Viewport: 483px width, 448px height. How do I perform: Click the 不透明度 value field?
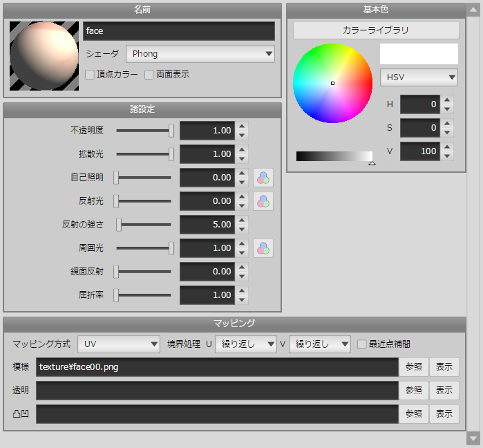point(207,131)
